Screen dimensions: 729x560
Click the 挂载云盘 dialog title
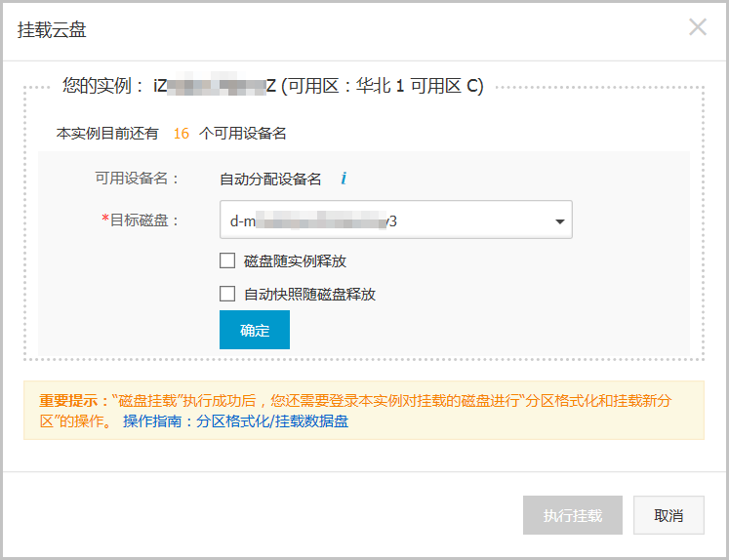tap(52, 29)
